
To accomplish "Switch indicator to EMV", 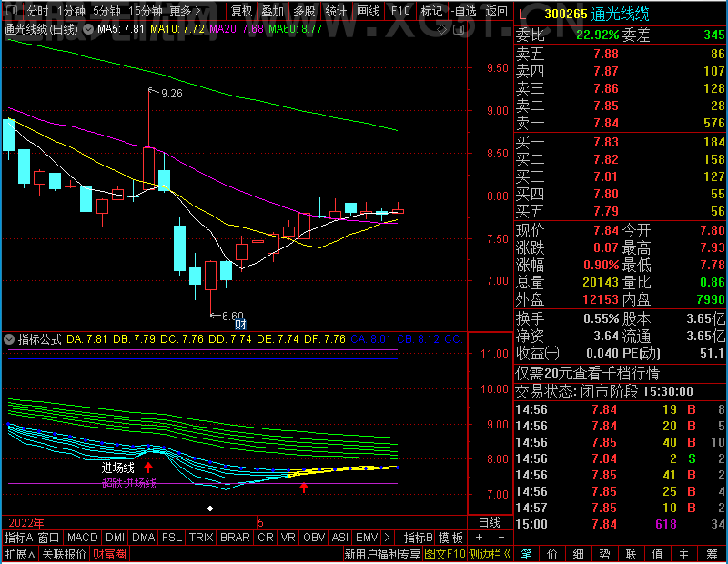I will (367, 538).
